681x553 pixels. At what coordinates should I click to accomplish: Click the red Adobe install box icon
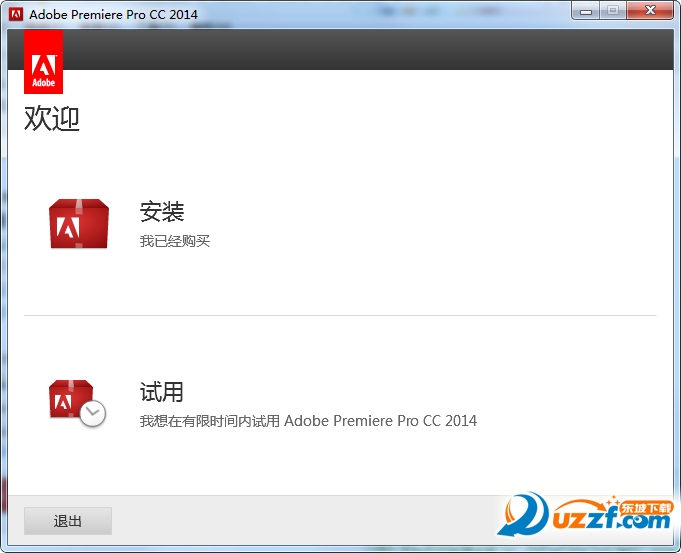pyautogui.click(x=78, y=224)
